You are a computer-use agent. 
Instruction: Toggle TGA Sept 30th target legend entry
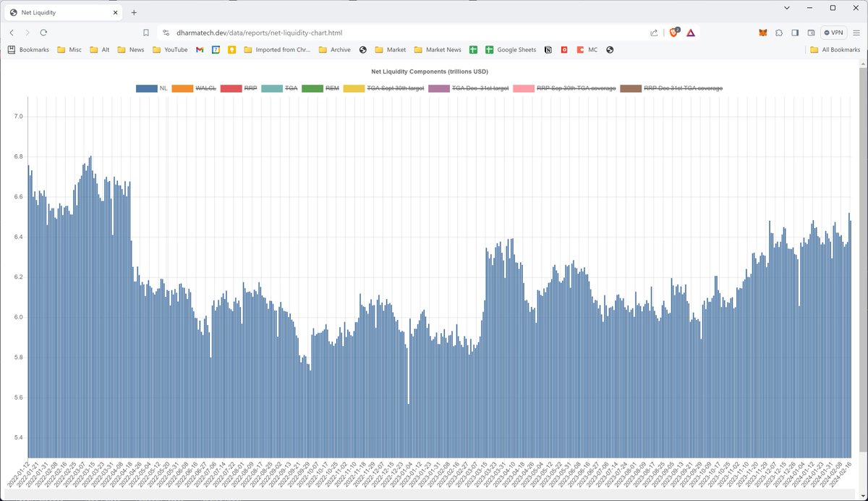(383, 88)
